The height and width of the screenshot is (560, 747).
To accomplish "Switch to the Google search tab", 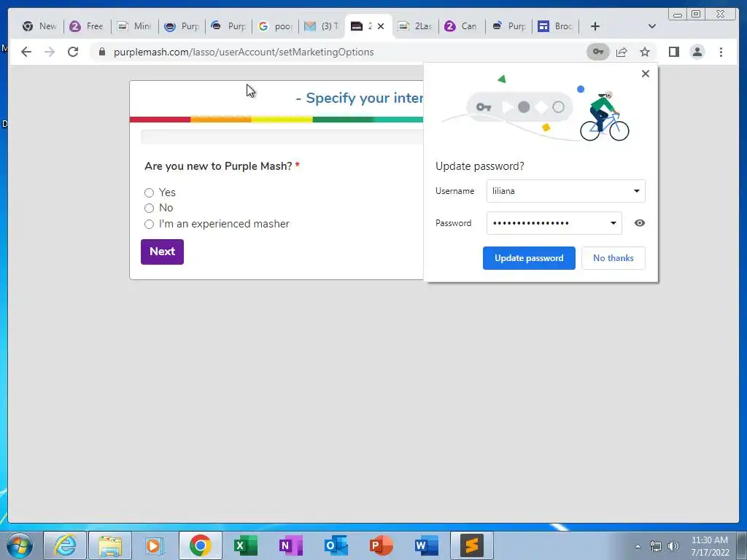I will point(275,26).
